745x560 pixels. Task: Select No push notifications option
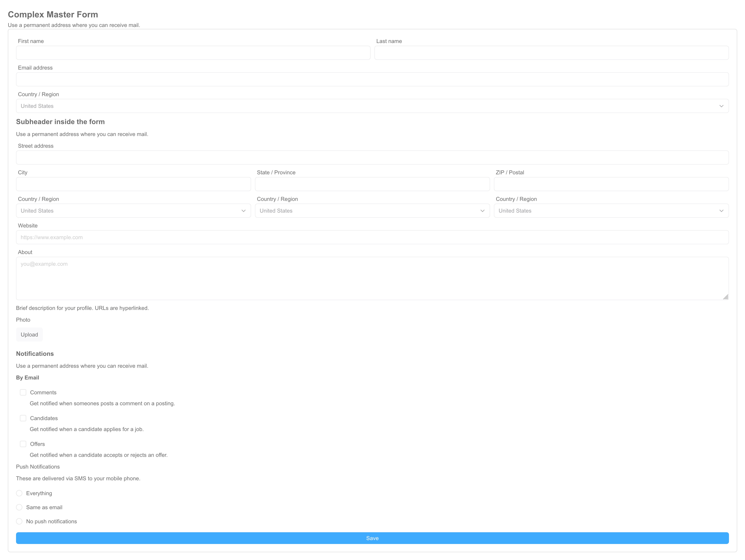[19, 521]
